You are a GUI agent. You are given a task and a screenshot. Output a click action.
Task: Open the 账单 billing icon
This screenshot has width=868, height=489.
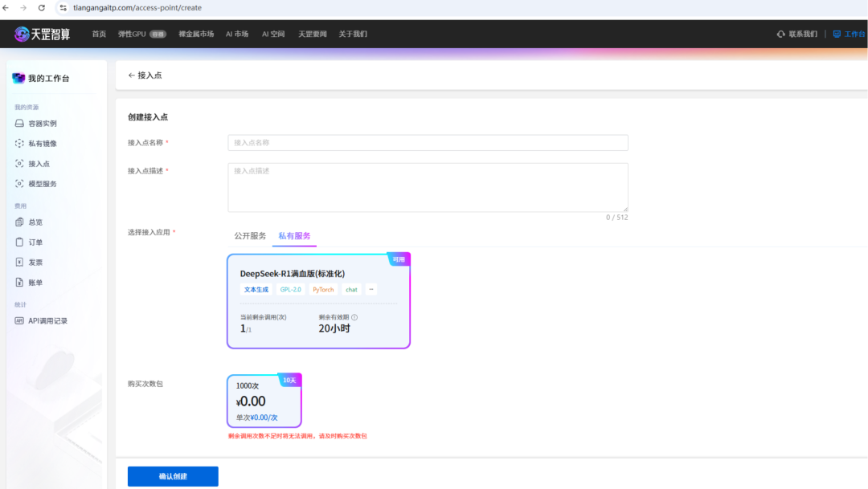pyautogui.click(x=19, y=282)
